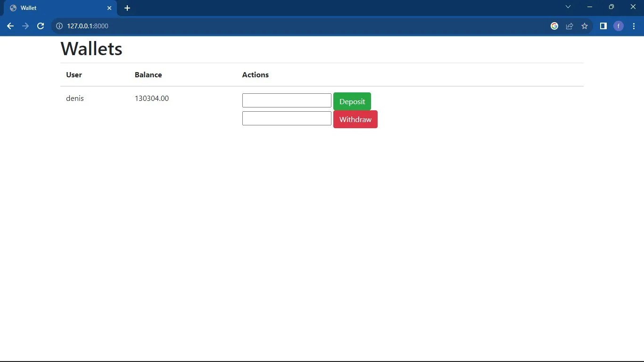
Task: Open the Chrome three-dot menu
Action: tap(634, 26)
